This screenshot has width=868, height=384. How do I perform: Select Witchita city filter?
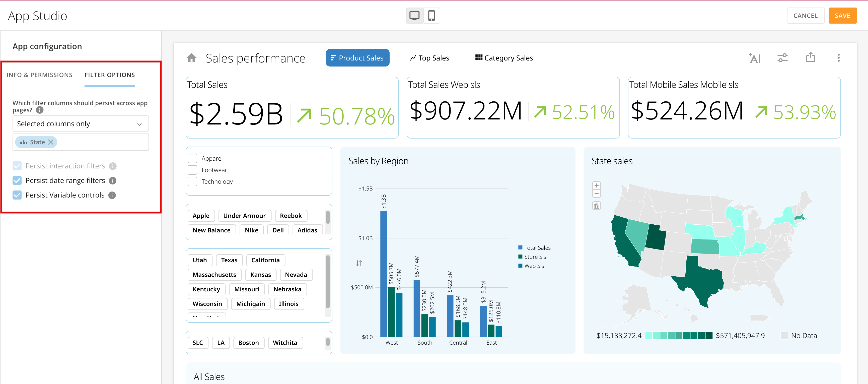tap(285, 343)
